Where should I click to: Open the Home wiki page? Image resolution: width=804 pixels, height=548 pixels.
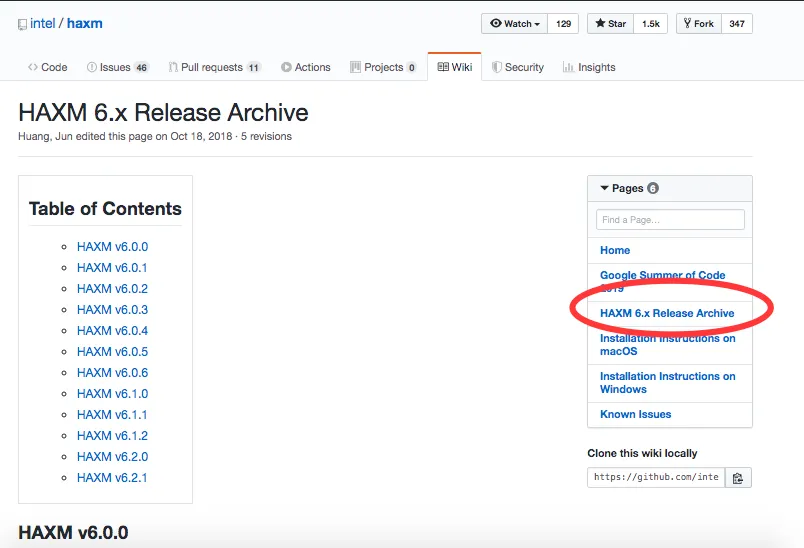[615, 250]
